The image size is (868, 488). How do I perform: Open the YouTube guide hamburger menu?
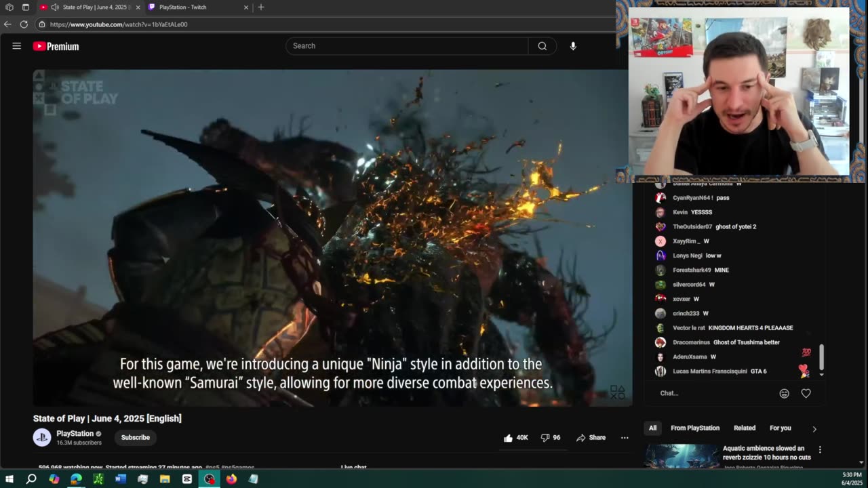coord(17,46)
